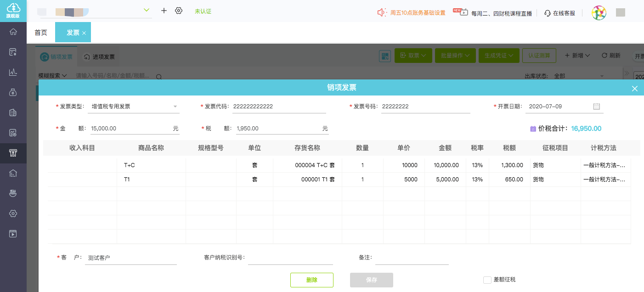Image resolution: width=644 pixels, height=292 pixels.
Task: Expand the 出库状态 dropdown
Action: pyautogui.click(x=602, y=76)
